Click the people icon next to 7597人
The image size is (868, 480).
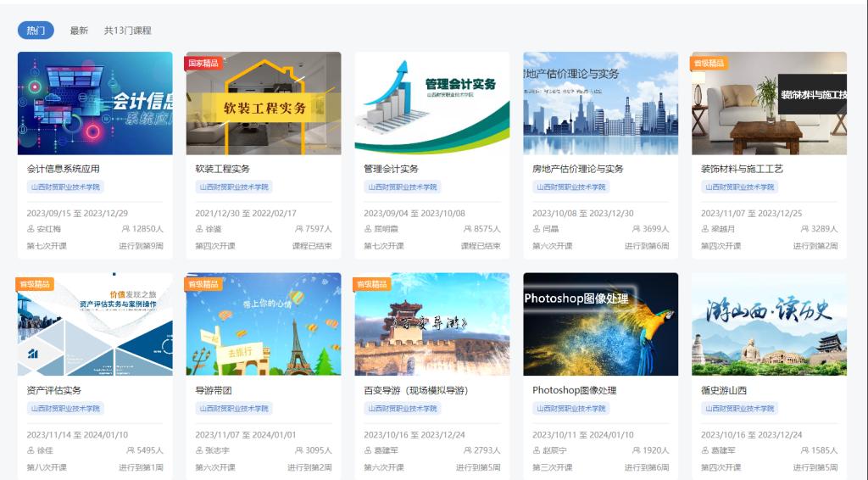coord(299,229)
